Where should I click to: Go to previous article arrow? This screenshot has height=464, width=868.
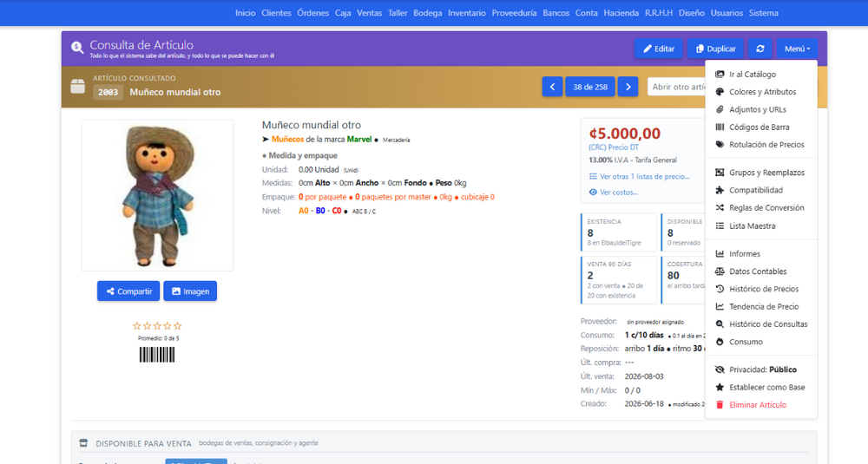[x=552, y=87]
